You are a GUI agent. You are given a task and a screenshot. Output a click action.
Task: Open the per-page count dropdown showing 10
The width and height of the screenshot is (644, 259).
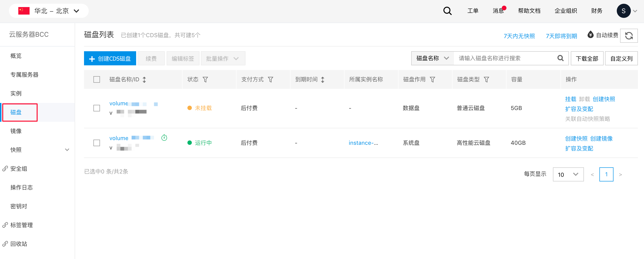coord(568,174)
